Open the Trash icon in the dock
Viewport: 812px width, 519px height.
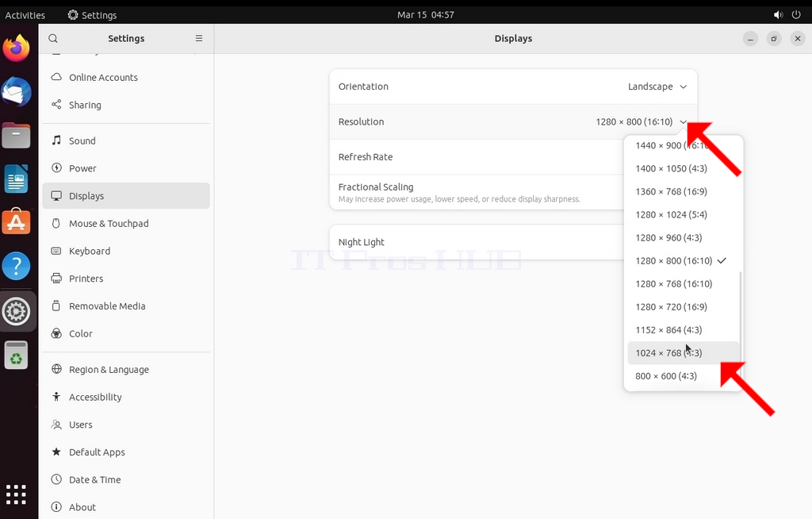pos(17,356)
